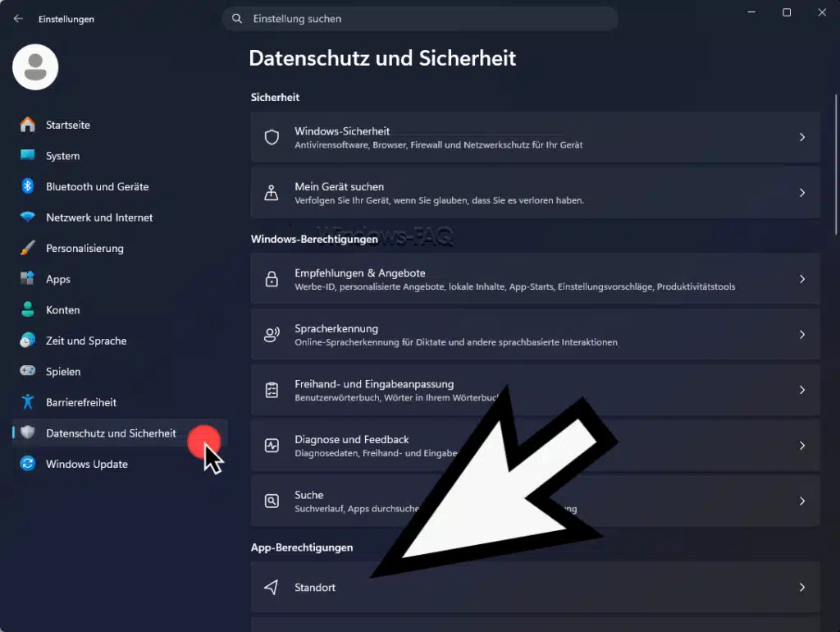The image size is (840, 632).
Task: Open Freihand- und Eingabeanpassung chevron
Action: coord(802,390)
